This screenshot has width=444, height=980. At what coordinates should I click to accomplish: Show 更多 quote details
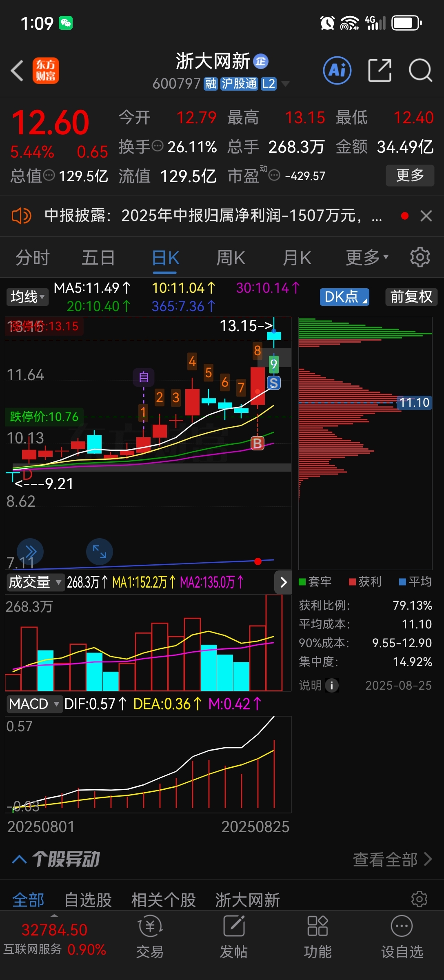click(x=410, y=176)
